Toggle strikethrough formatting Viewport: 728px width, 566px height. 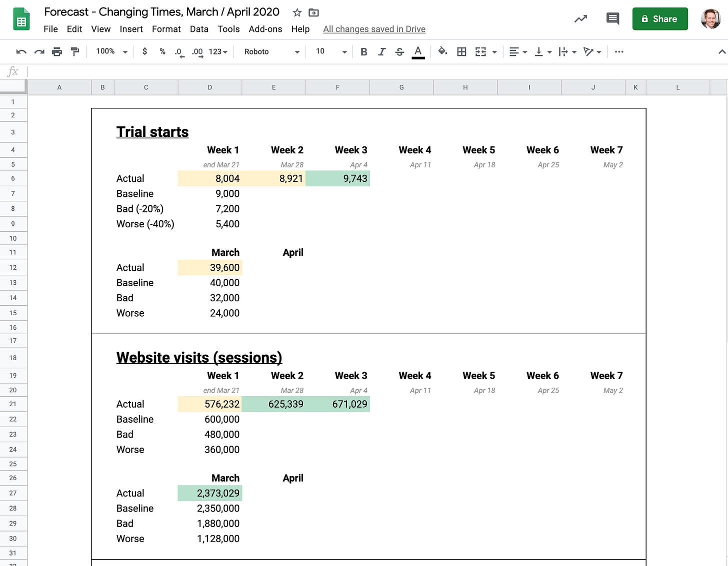coord(399,51)
